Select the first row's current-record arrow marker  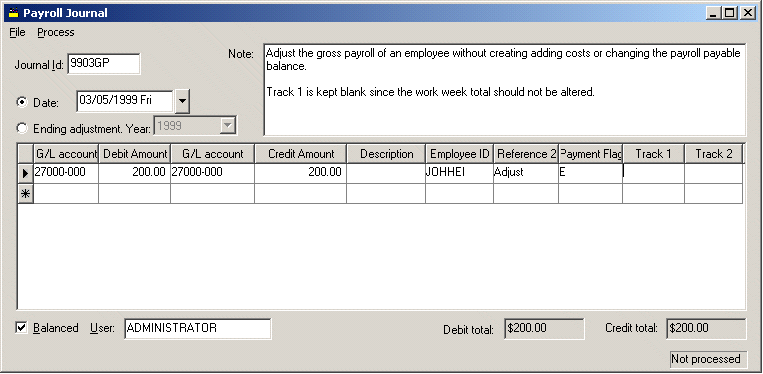(25, 173)
